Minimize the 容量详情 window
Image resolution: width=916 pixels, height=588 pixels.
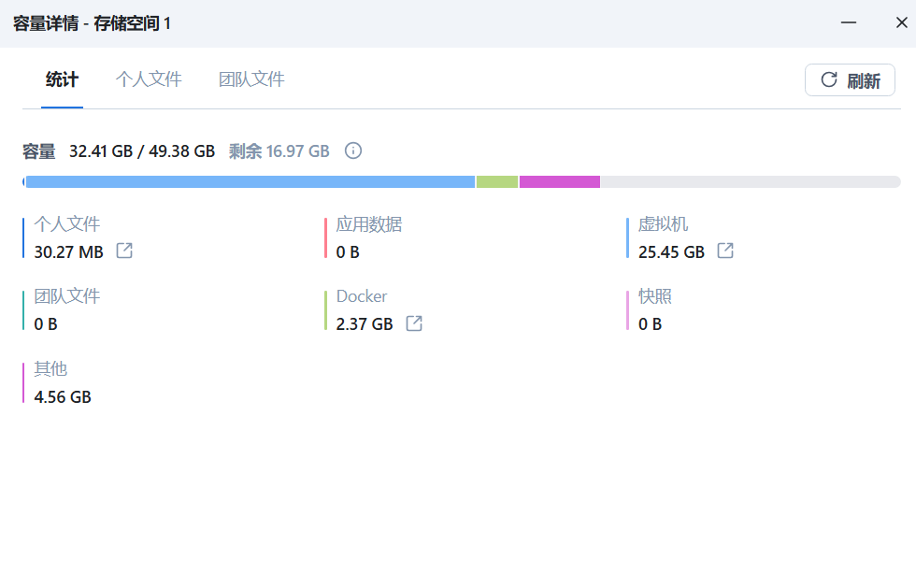(x=849, y=23)
